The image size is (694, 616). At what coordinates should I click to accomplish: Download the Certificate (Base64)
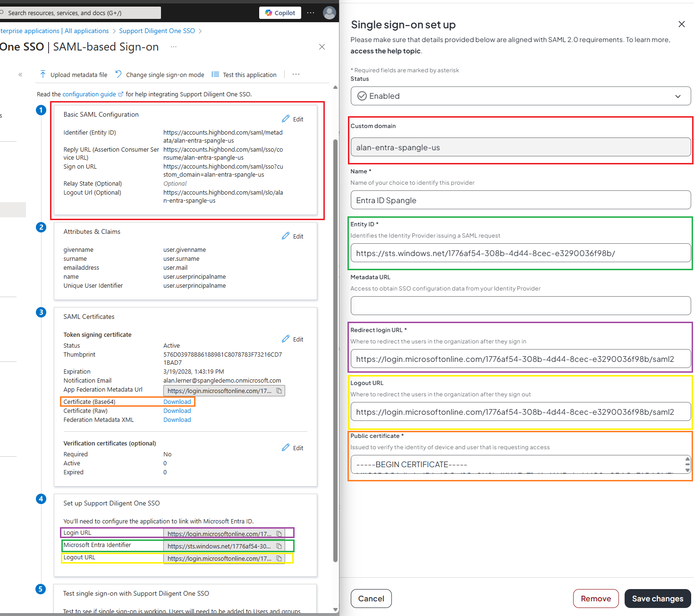coord(177,402)
